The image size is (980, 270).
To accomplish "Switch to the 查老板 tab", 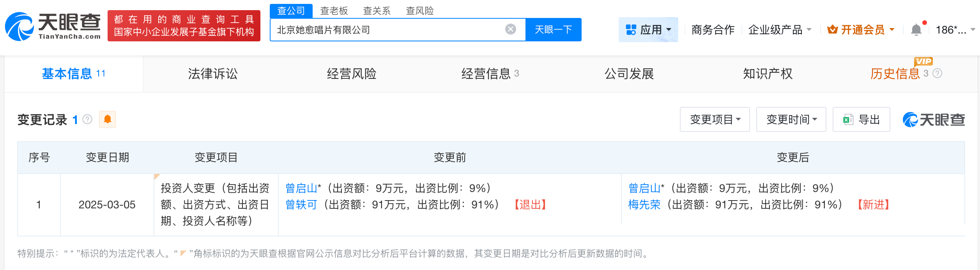I will pos(334,11).
